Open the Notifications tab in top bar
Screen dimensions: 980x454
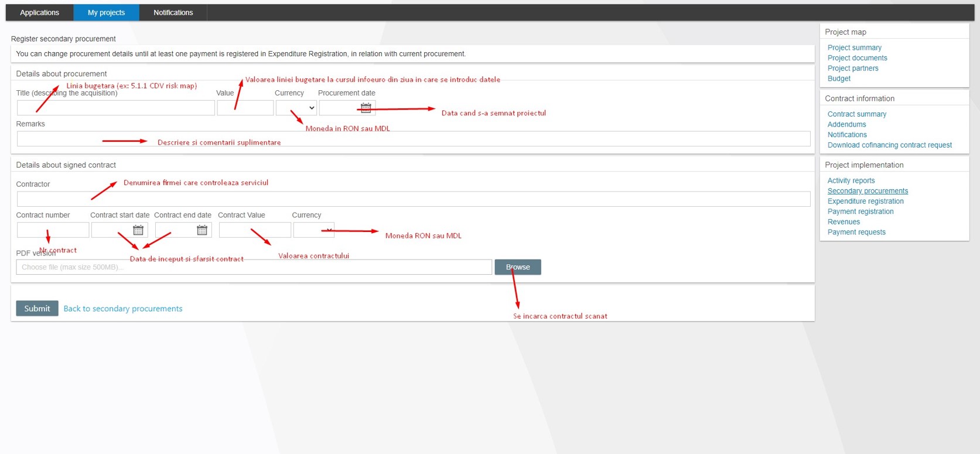(x=173, y=12)
